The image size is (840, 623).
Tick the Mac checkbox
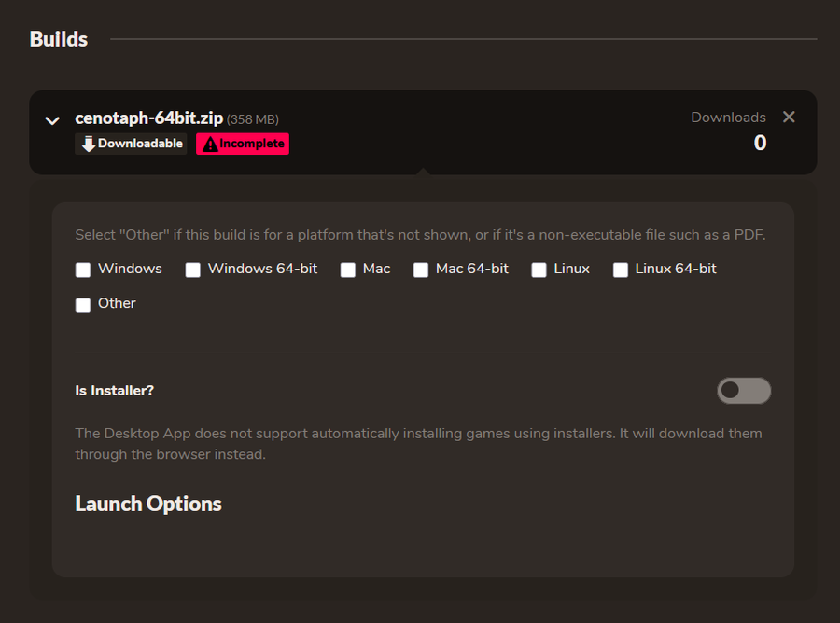click(x=348, y=270)
